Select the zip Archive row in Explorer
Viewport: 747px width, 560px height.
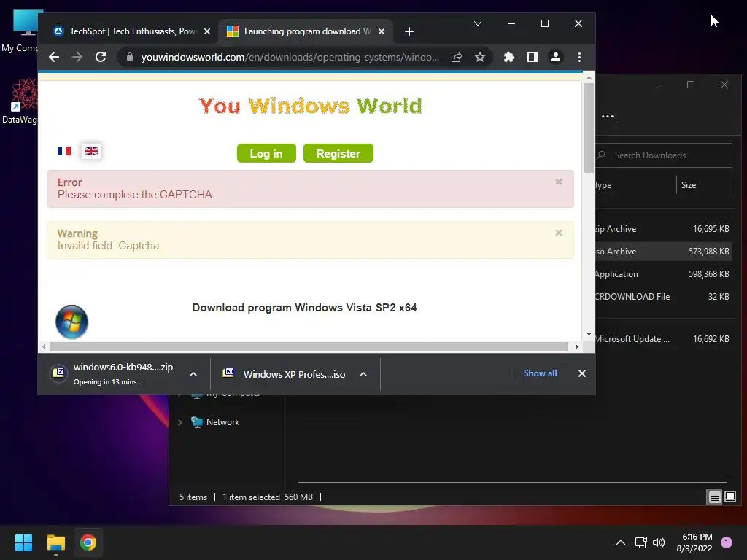663,229
